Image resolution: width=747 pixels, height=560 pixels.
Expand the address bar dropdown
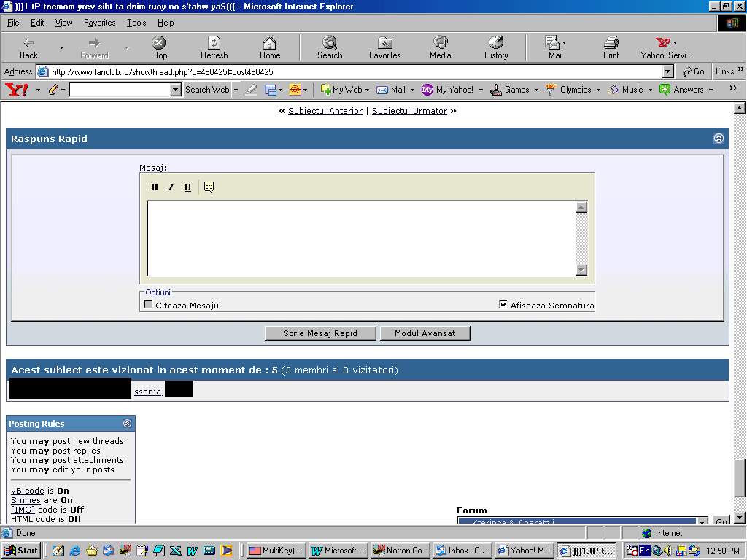[x=667, y=71]
